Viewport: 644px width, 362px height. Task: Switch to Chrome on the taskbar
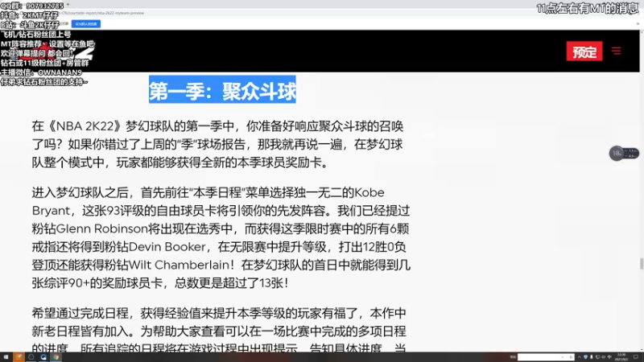click(56, 357)
